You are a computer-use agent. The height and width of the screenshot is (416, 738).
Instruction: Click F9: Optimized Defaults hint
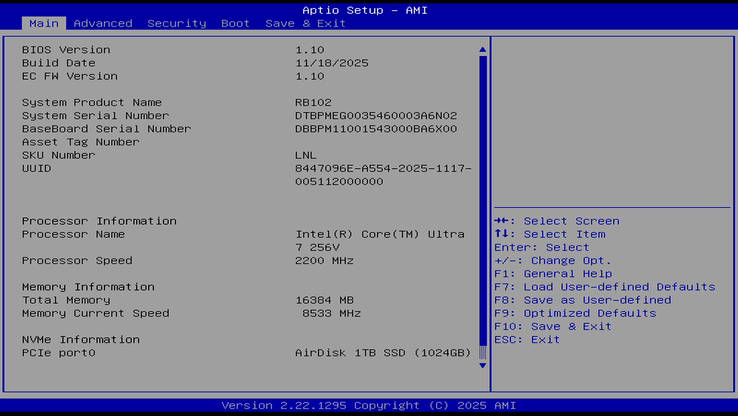575,313
